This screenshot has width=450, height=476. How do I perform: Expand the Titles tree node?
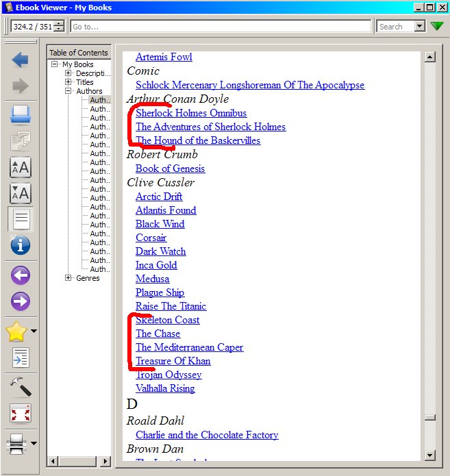coord(68,82)
